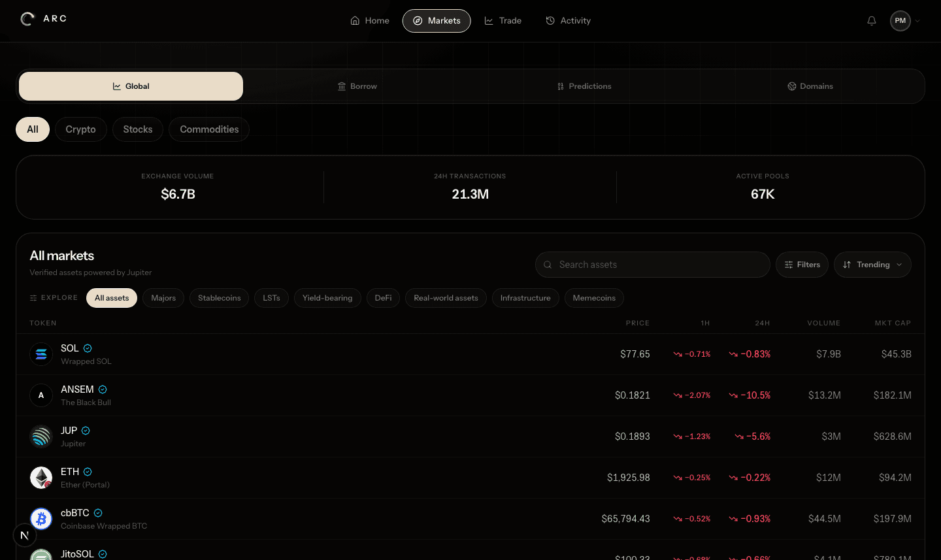Sort by the MKT CAP column header
The height and width of the screenshot is (560, 941).
click(893, 323)
